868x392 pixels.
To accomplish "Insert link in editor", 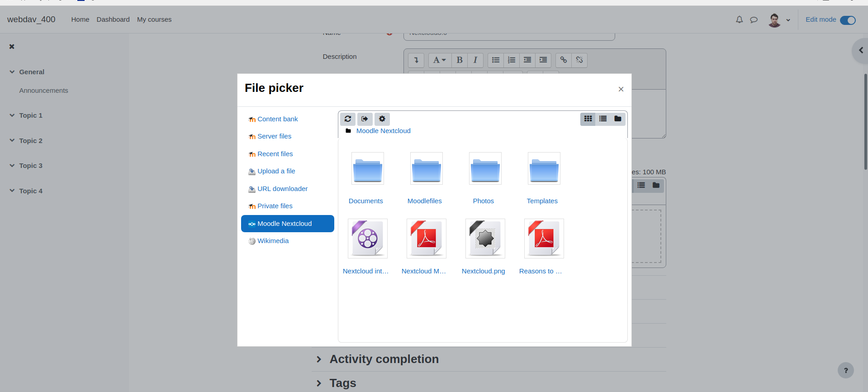I will pos(564,60).
